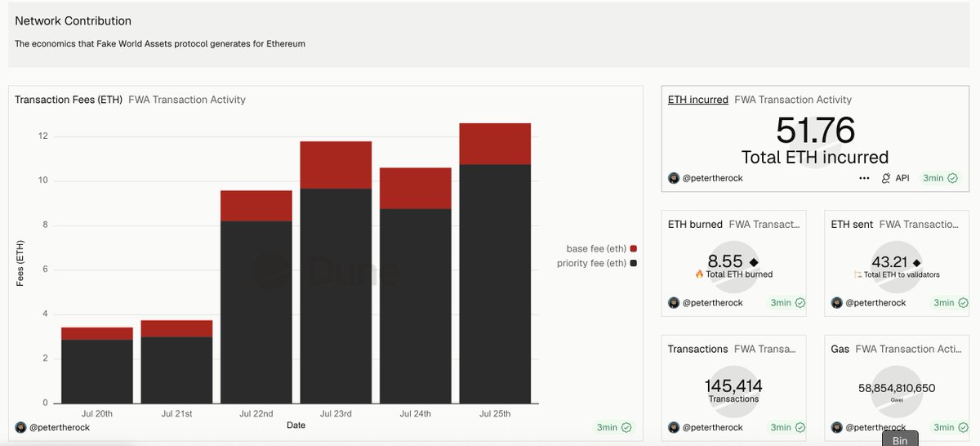Click the Jul 23rd base fee bar segment
980x446 pixels.
click(x=336, y=165)
